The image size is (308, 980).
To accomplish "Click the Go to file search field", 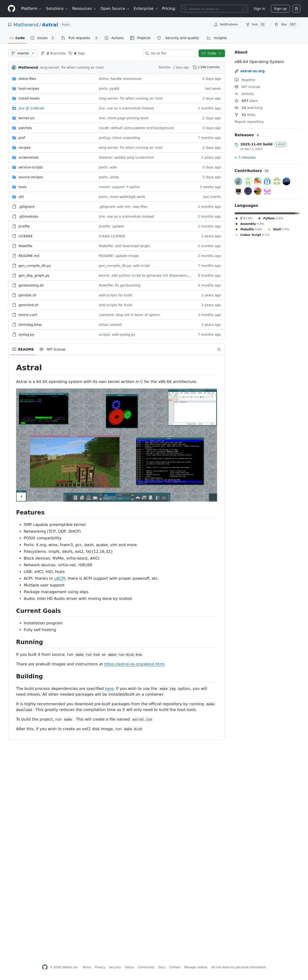I will click(170, 53).
